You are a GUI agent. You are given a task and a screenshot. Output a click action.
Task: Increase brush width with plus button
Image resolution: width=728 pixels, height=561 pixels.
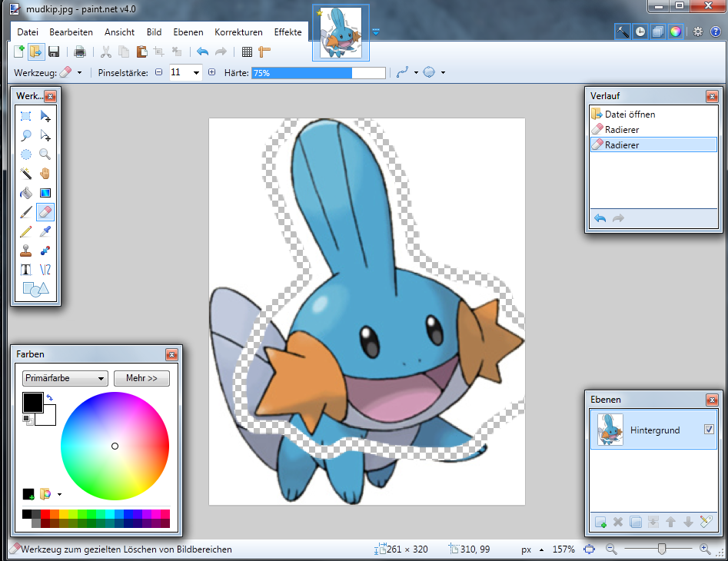pos(211,72)
